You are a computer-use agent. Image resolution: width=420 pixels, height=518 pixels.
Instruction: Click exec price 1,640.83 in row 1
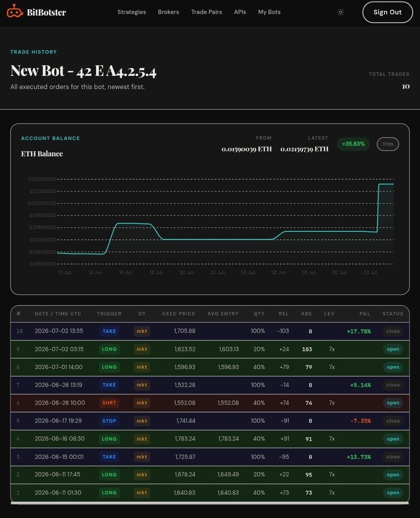tap(185, 493)
